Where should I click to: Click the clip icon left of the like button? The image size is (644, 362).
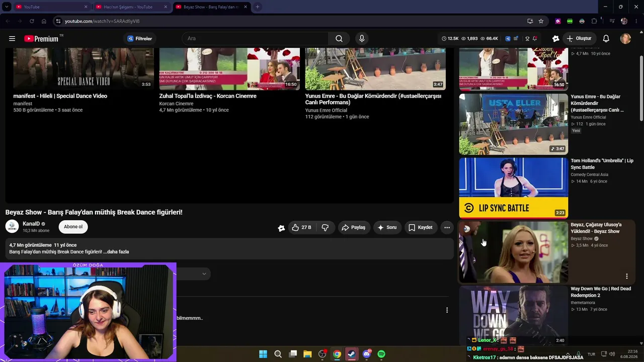click(281, 228)
